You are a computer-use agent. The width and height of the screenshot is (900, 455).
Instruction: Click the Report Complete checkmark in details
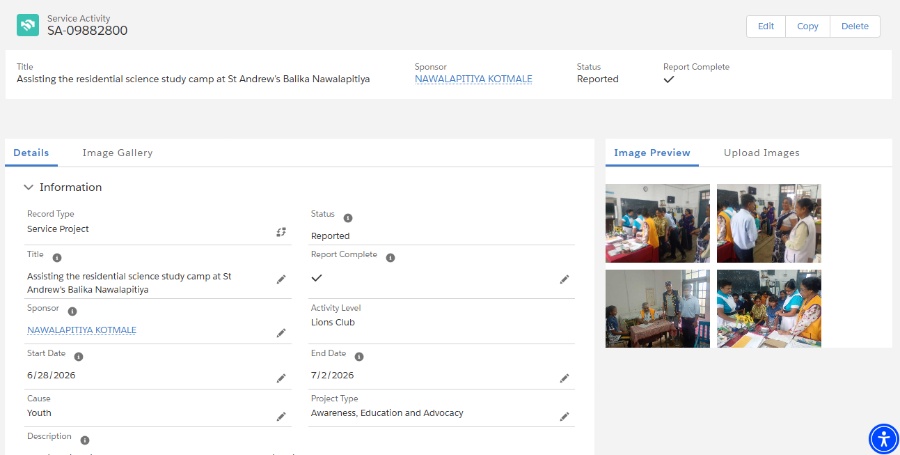click(x=317, y=278)
